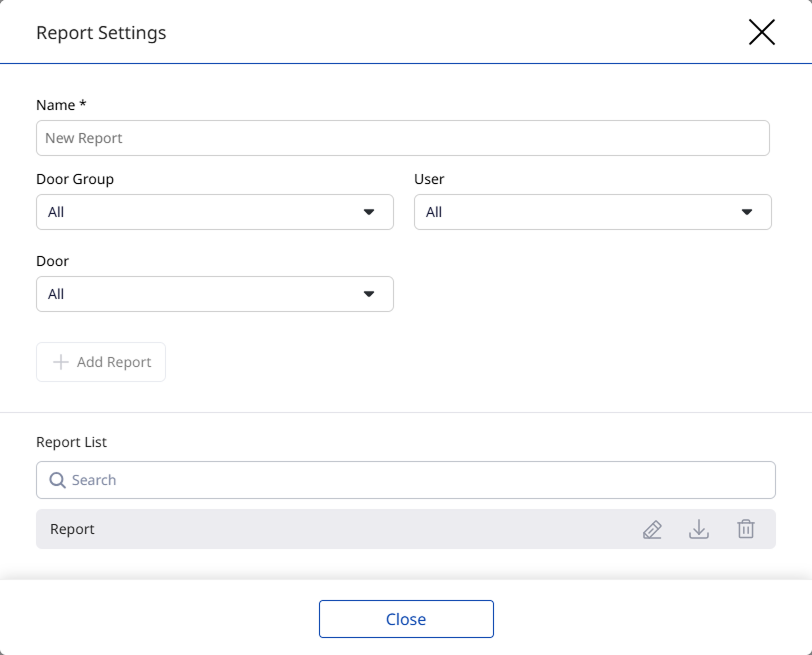Click the Report List section heading
Image resolution: width=812 pixels, height=655 pixels.
tap(71, 442)
